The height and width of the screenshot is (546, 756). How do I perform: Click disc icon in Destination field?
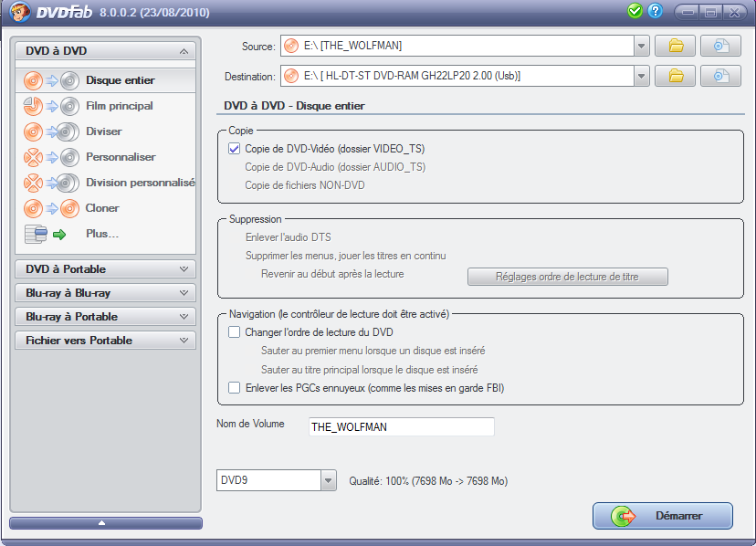pos(291,76)
